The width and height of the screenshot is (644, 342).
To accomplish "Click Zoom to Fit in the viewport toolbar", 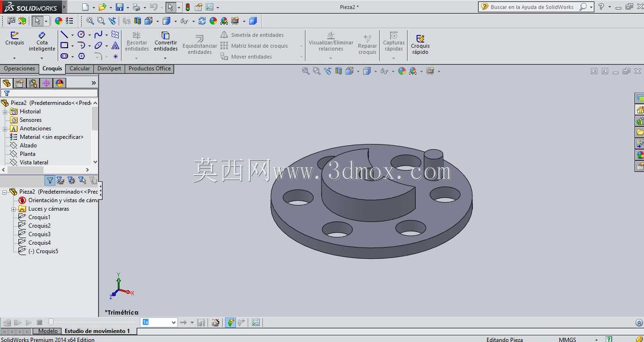I will click(306, 71).
